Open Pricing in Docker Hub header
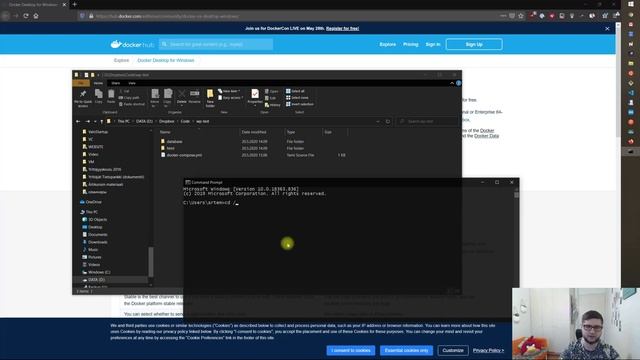Viewport: 640px width, 360px height. coord(411,44)
